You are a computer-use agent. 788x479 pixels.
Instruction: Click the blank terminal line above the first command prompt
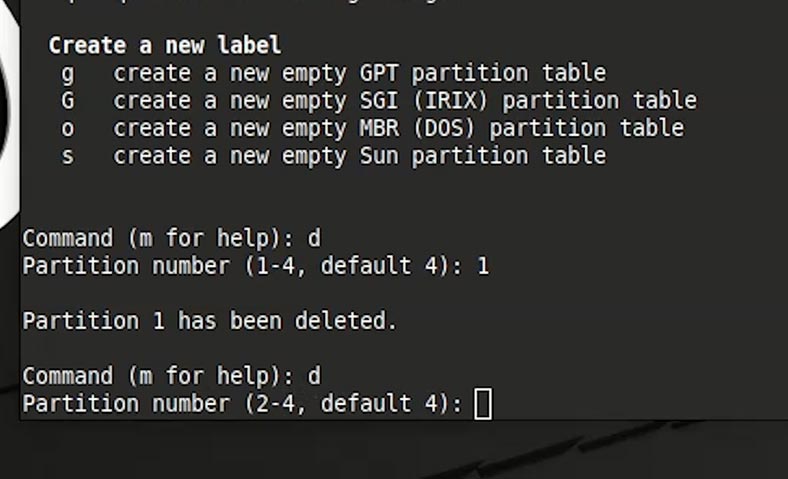click(x=404, y=211)
